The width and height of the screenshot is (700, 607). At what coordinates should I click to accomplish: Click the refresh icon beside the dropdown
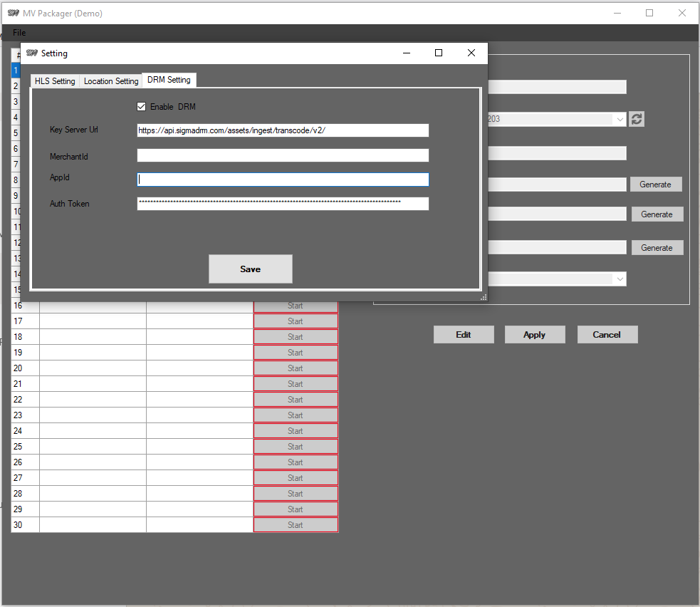click(637, 120)
